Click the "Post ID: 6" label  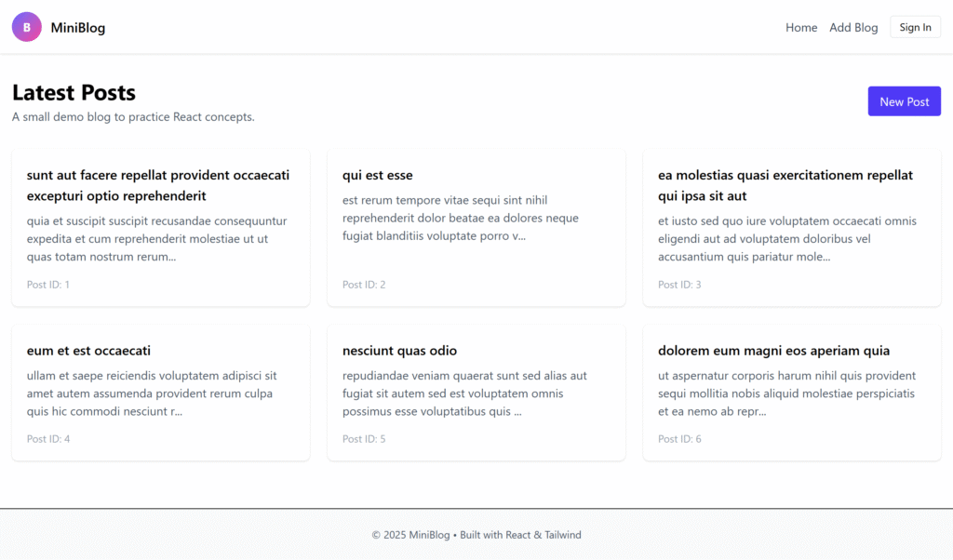pos(679,439)
